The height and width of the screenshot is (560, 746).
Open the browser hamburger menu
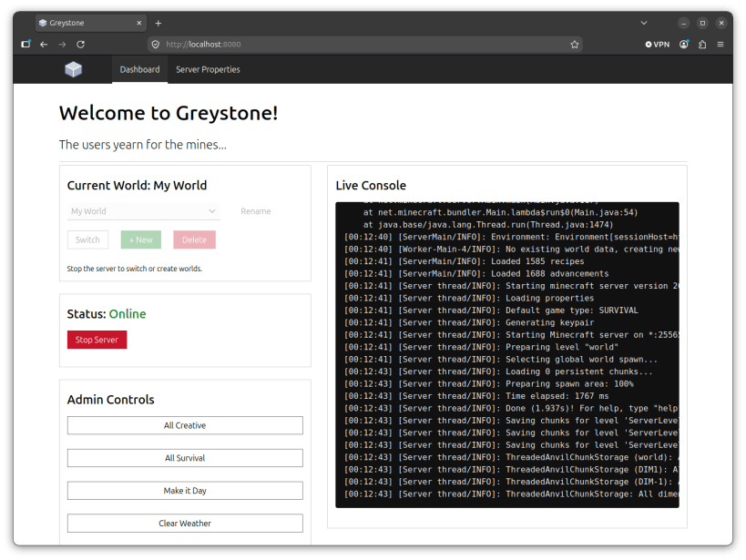point(720,45)
